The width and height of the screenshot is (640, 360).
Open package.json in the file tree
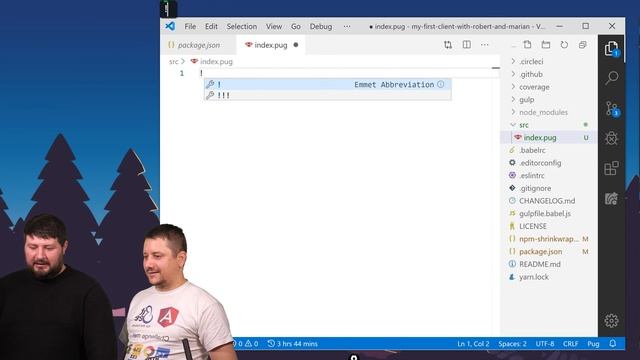[540, 251]
